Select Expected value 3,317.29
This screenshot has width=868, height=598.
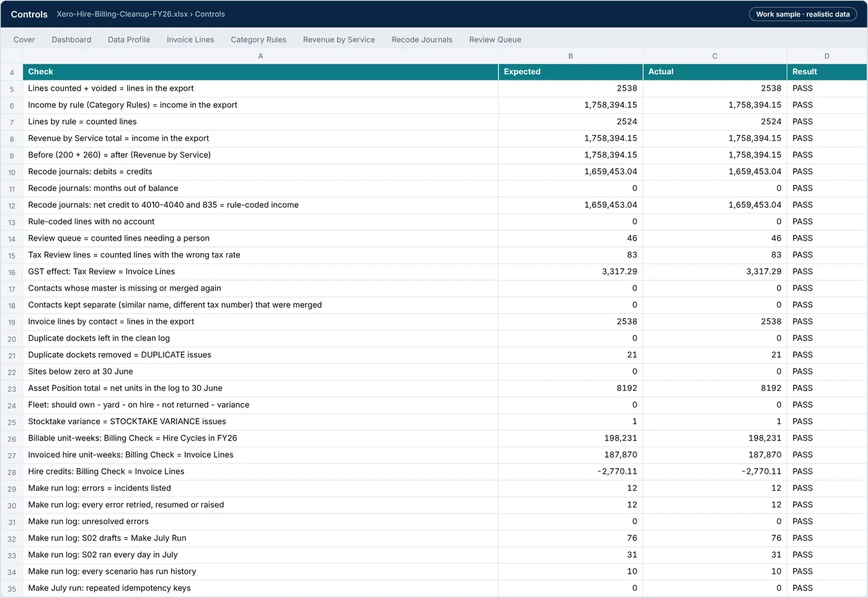[570, 272]
